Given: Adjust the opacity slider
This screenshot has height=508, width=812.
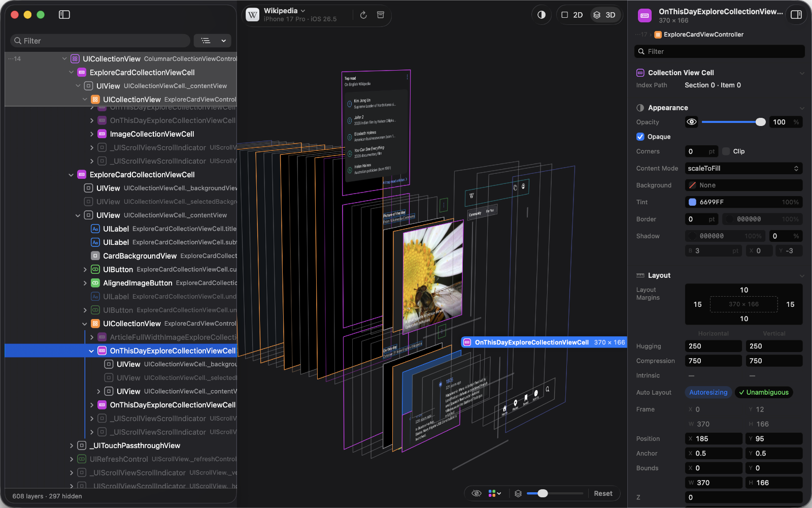Looking at the screenshot, I should (x=734, y=122).
